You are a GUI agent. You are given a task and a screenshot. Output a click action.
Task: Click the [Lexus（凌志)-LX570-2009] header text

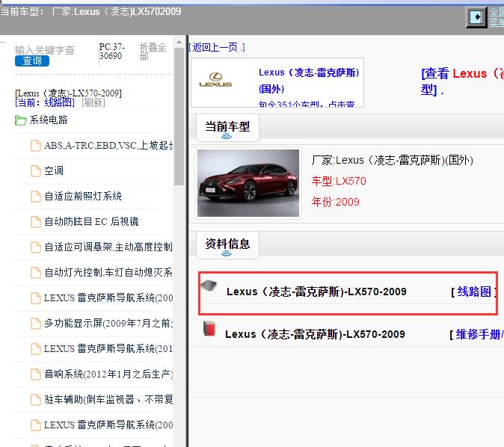tap(68, 93)
